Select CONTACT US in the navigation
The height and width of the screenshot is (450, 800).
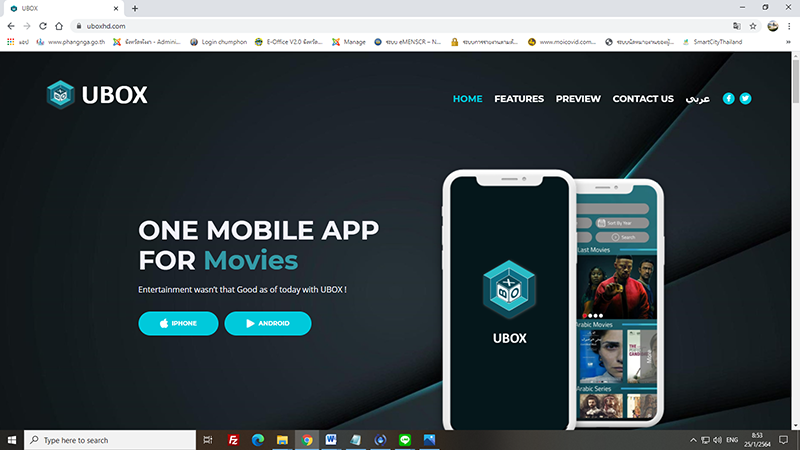point(643,99)
